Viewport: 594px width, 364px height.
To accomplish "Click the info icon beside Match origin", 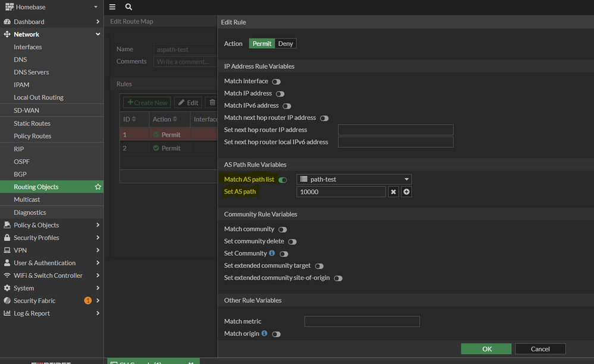I will pos(264,334).
